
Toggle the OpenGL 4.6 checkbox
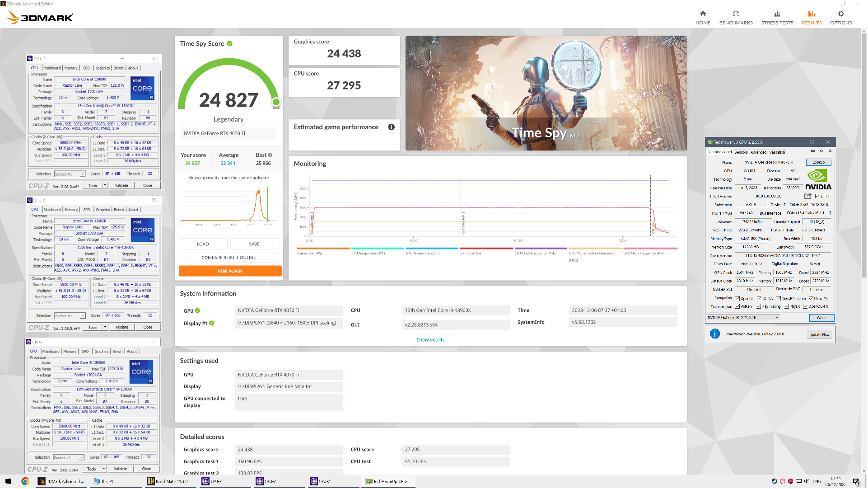tap(806, 307)
